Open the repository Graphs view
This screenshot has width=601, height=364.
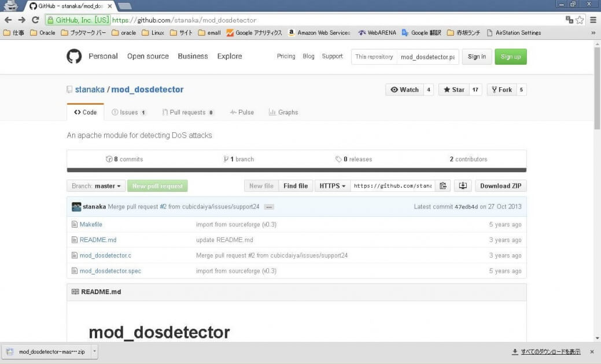(283, 112)
